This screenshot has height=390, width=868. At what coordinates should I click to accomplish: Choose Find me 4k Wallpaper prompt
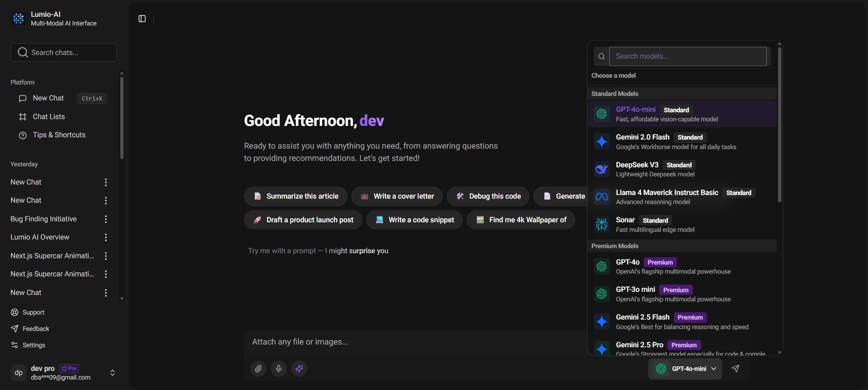click(x=521, y=220)
